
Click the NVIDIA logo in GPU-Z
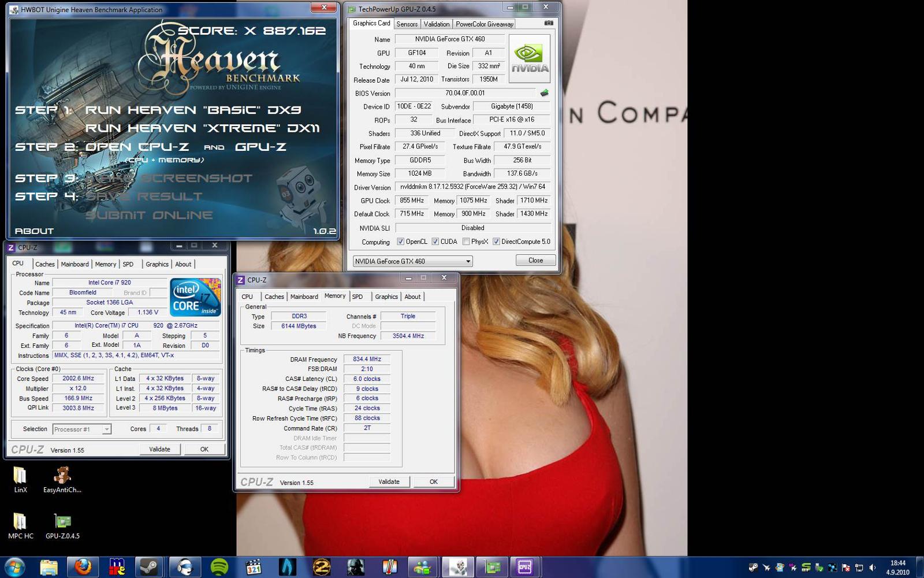(530, 58)
